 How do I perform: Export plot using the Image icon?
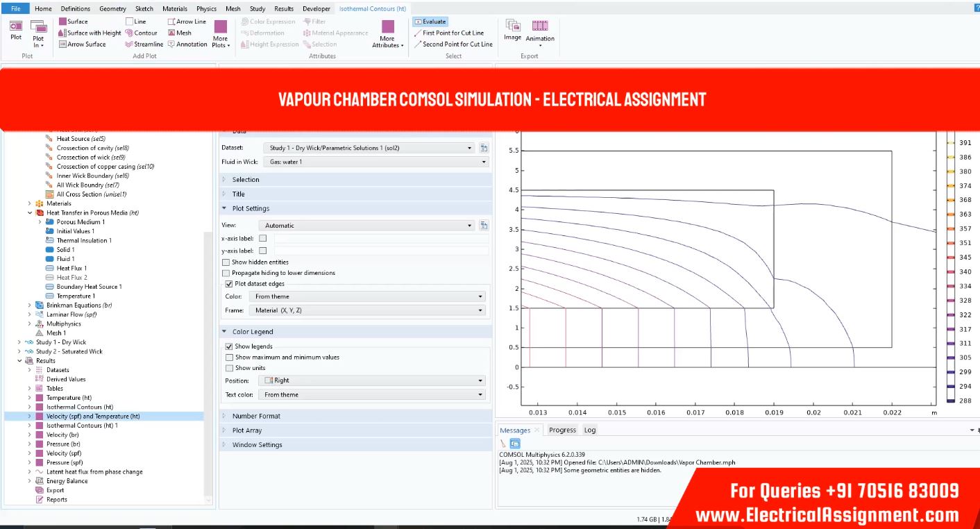513,30
